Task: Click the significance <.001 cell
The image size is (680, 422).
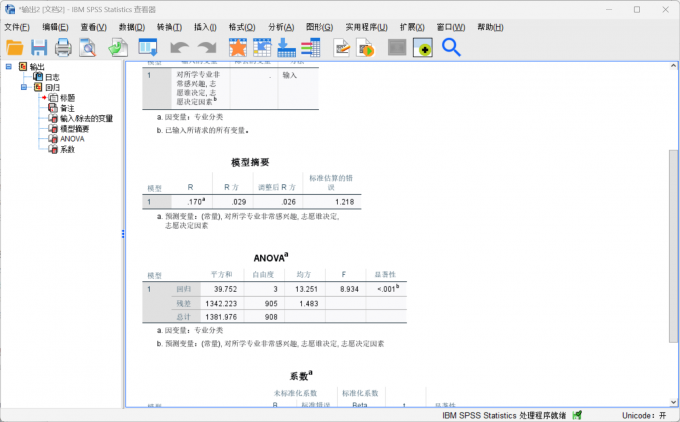Action: 388,289
